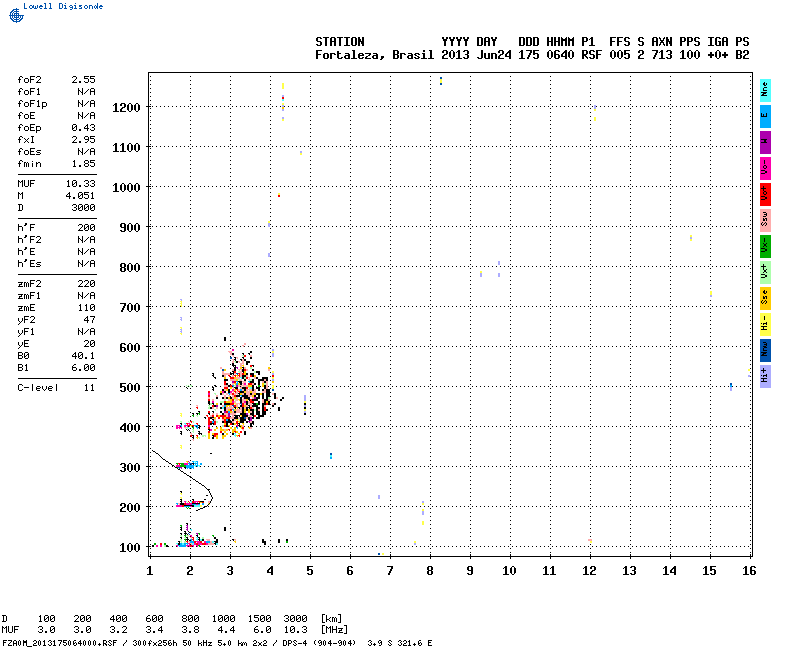Click the 300 km height axis label
This screenshot has height=650, width=800.
(x=130, y=468)
